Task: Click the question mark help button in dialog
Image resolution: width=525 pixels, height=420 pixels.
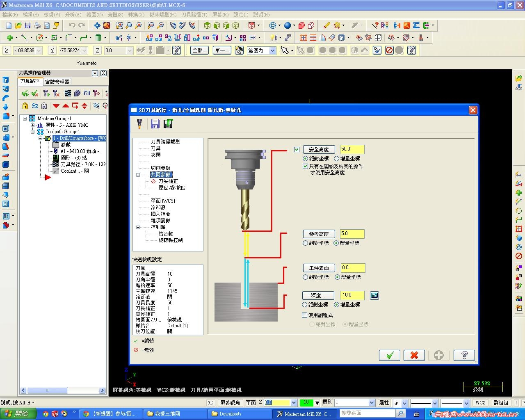Action: click(464, 355)
